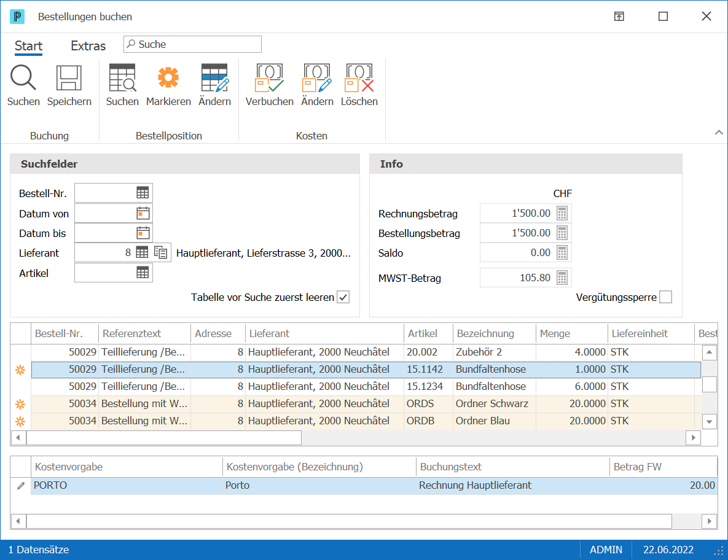Click the pencil icon beside PORTO row
The width and height of the screenshot is (728, 560).
click(20, 486)
